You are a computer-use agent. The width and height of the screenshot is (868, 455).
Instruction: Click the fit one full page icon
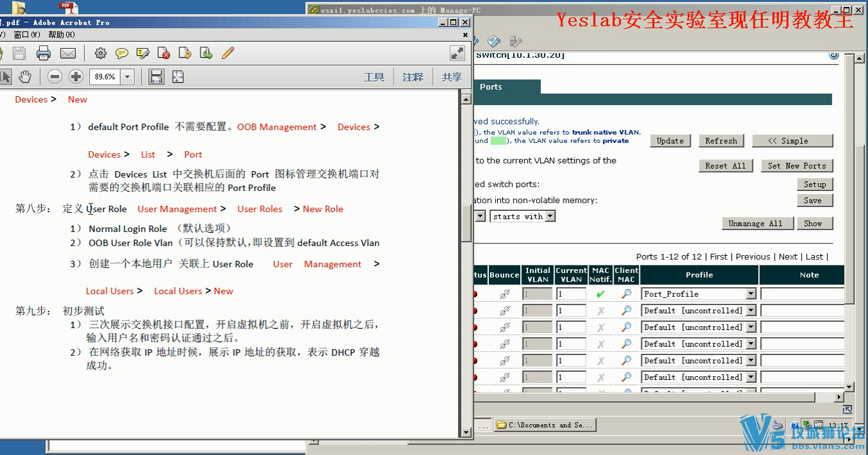point(178,77)
